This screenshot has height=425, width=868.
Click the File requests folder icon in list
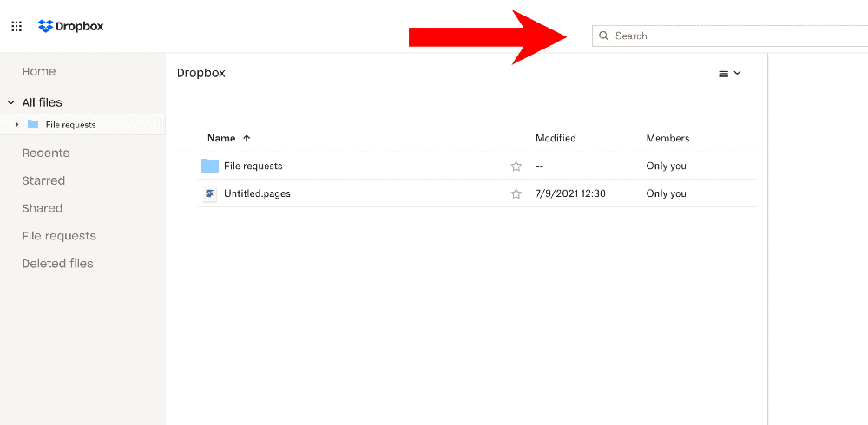210,166
